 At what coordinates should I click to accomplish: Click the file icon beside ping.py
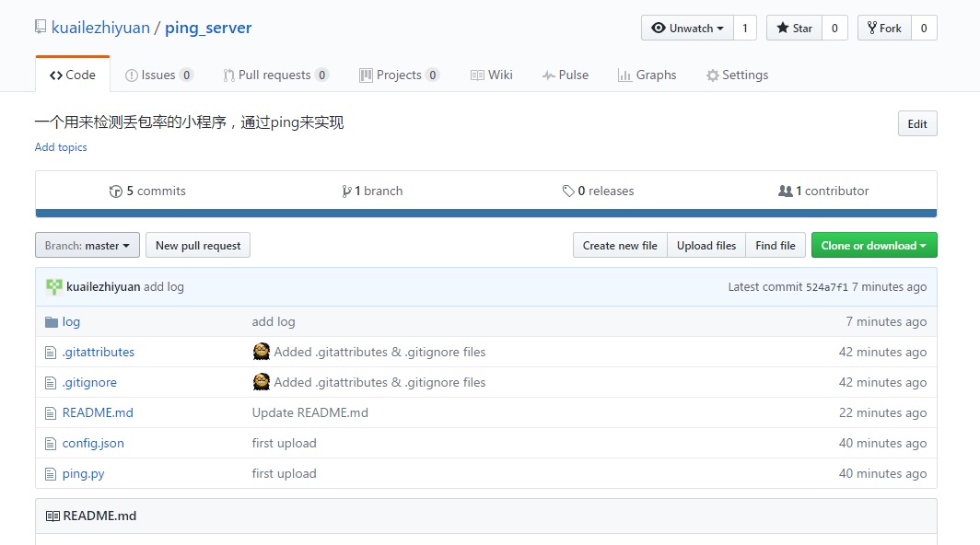click(x=52, y=474)
